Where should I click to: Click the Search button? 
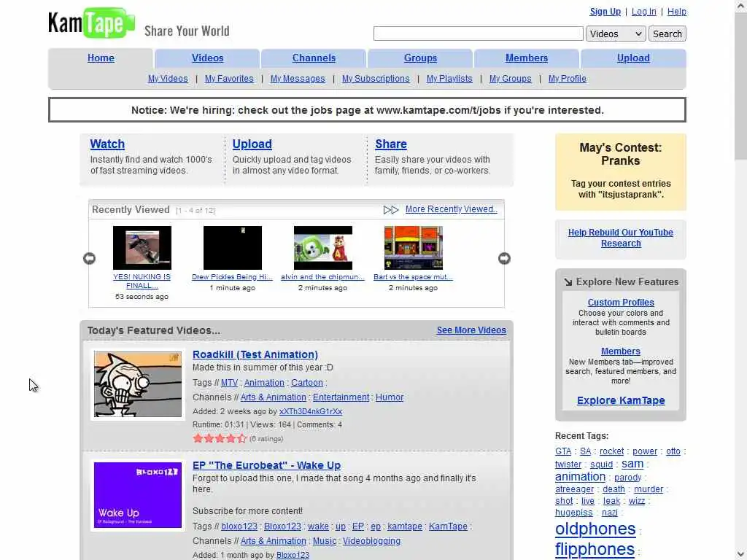pos(667,34)
